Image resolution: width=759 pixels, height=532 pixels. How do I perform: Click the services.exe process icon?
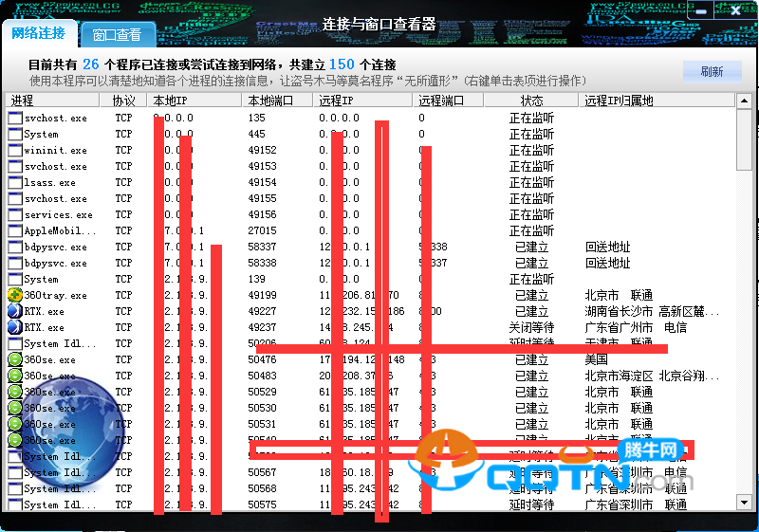click(x=14, y=214)
